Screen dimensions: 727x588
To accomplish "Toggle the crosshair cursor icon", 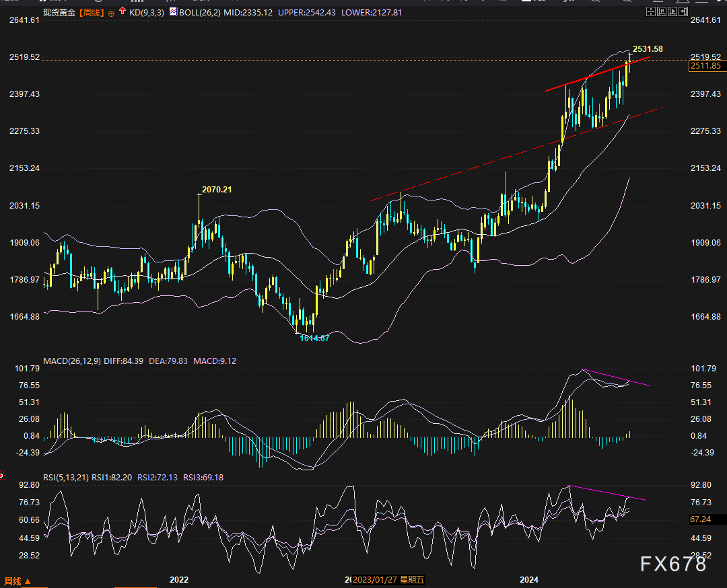I will click(x=650, y=11).
